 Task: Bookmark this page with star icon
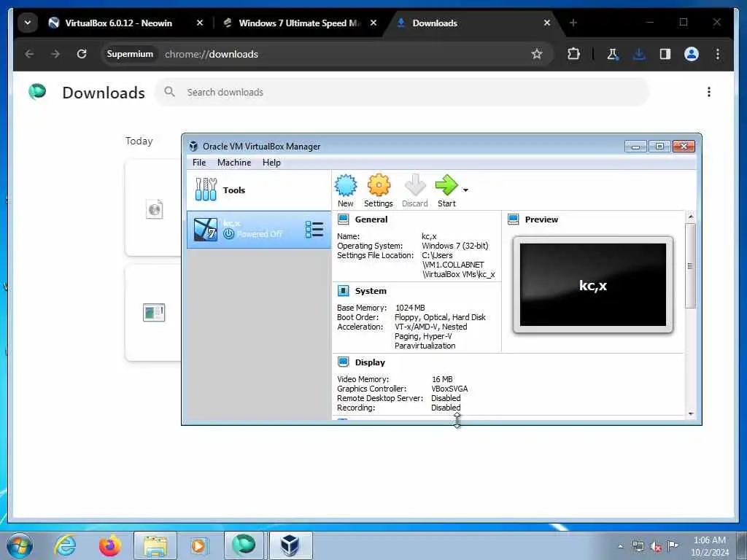(x=537, y=54)
